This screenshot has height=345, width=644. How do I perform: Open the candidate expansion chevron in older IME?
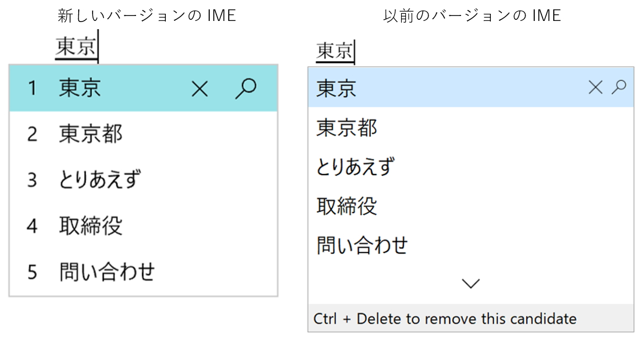pos(469,282)
